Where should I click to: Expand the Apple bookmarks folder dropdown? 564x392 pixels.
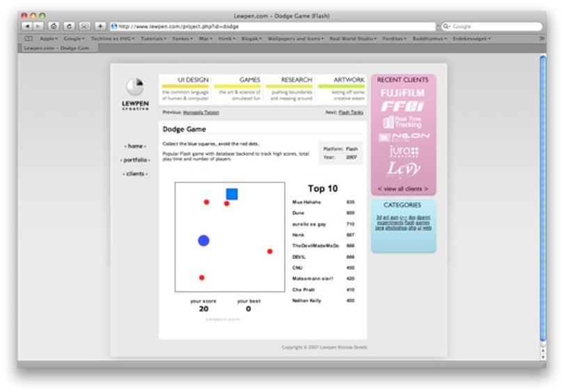pyautogui.click(x=49, y=38)
